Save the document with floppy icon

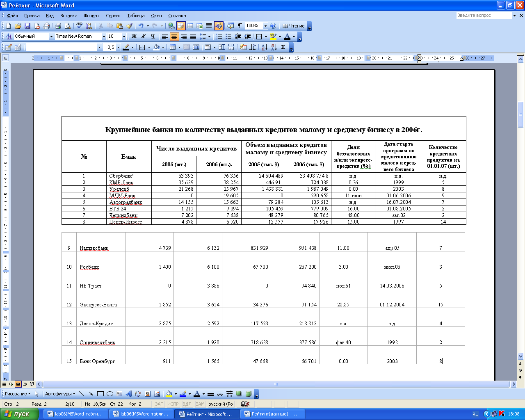(x=27, y=26)
